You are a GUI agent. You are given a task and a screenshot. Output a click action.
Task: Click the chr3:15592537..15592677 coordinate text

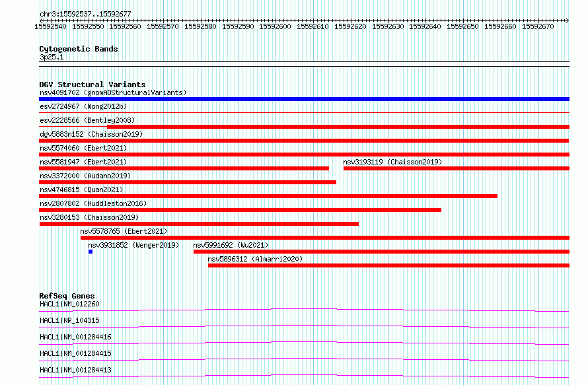pos(85,15)
